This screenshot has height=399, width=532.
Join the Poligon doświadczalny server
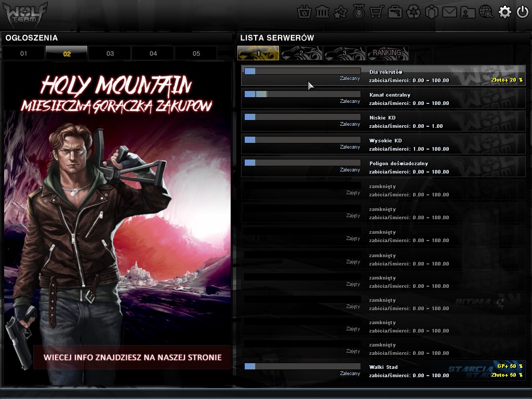pos(383,167)
